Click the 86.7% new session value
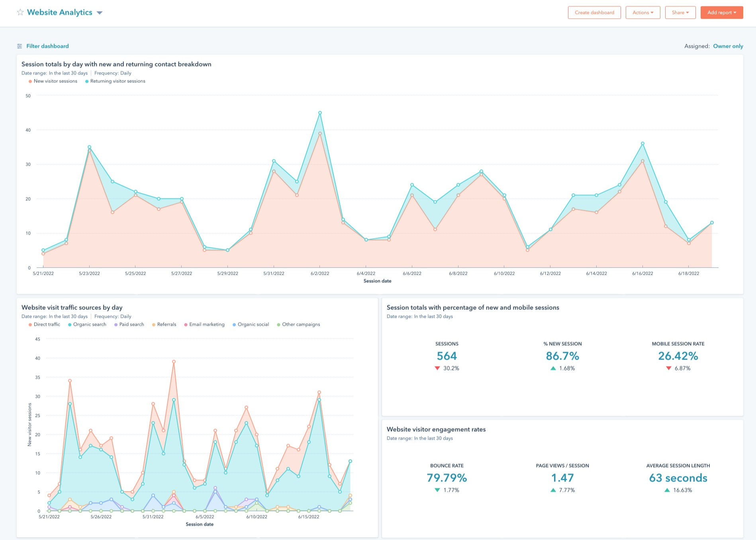This screenshot has height=540, width=756. pos(562,356)
